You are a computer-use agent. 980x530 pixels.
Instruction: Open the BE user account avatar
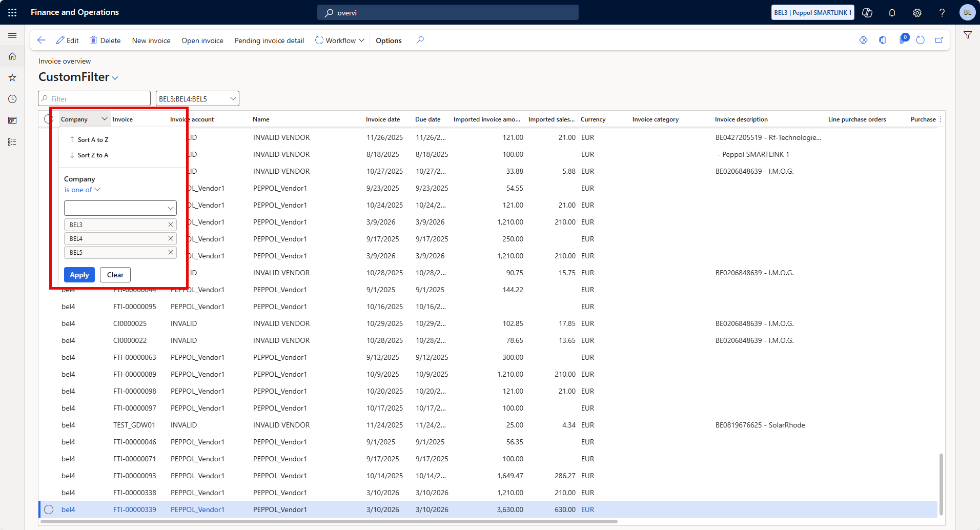967,12
